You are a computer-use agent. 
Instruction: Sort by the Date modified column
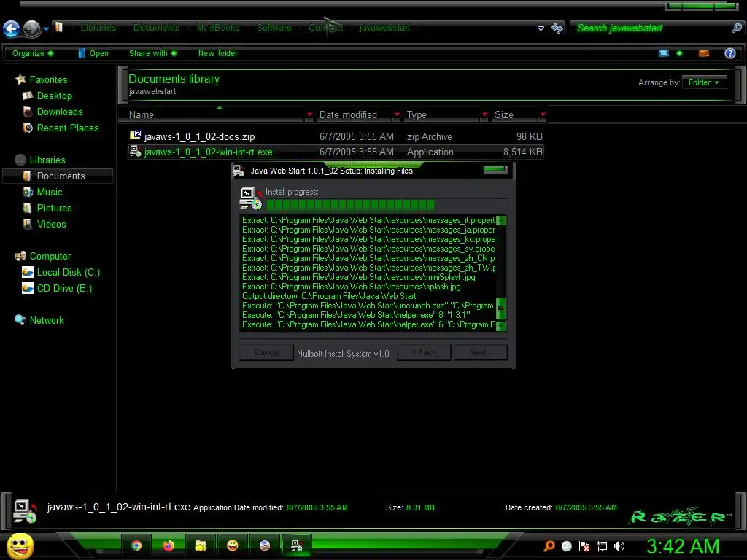click(x=348, y=114)
